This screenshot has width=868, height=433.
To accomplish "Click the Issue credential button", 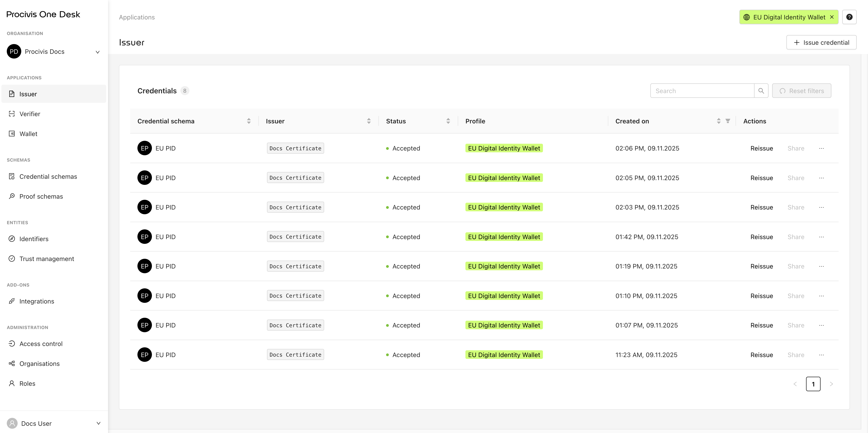I will point(821,42).
